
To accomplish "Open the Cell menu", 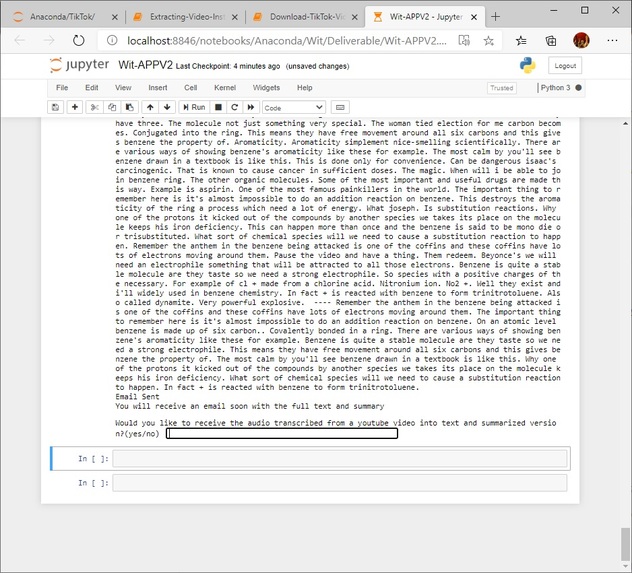I will click(191, 87).
